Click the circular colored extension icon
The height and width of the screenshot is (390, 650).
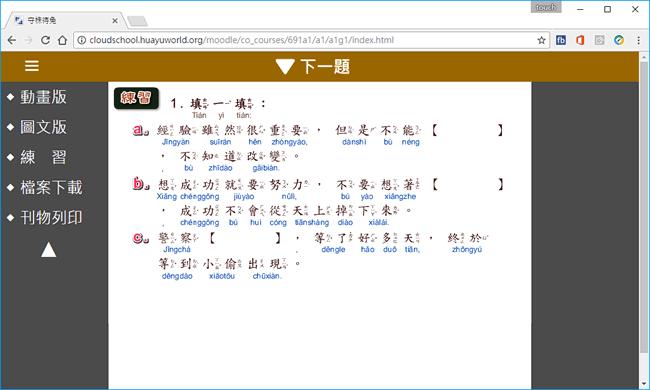point(619,40)
